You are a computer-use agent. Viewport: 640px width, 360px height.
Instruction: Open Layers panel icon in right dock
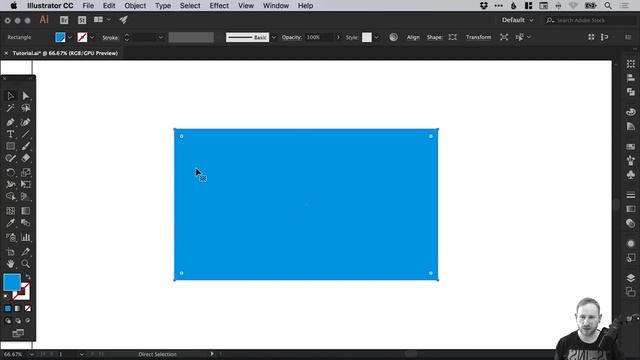631,278
